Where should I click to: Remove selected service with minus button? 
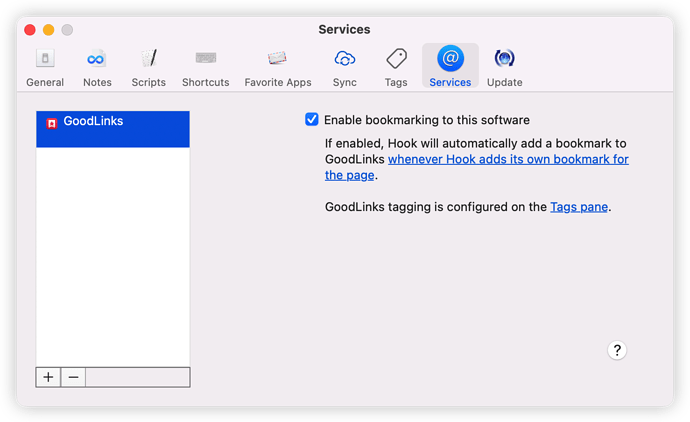pyautogui.click(x=73, y=377)
